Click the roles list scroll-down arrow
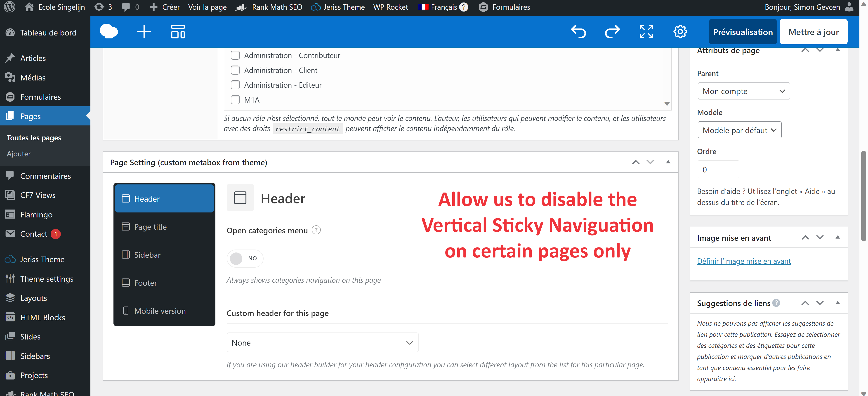The image size is (868, 396). (667, 104)
